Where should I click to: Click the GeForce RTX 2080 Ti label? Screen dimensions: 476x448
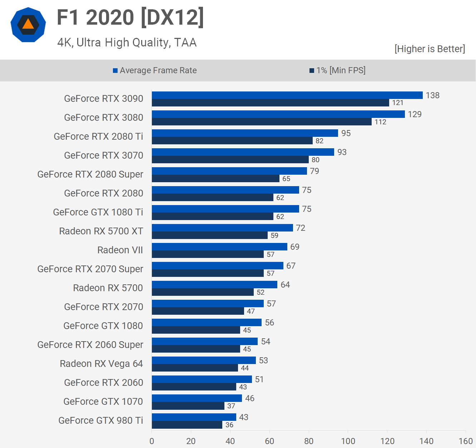[98, 136]
